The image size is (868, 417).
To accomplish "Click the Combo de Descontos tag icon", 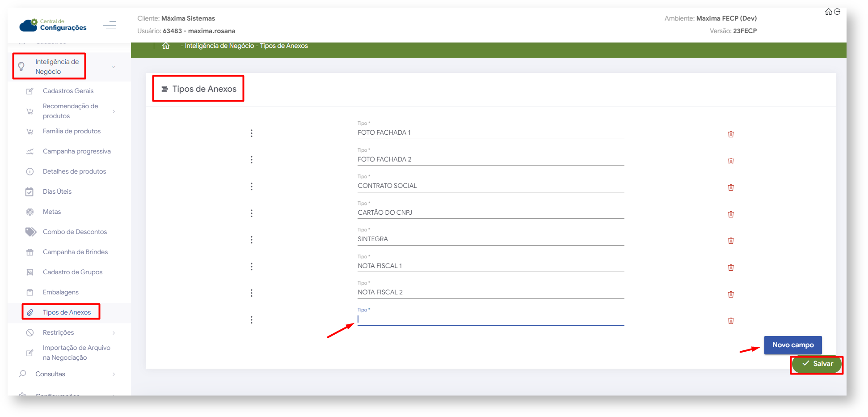I will (30, 232).
